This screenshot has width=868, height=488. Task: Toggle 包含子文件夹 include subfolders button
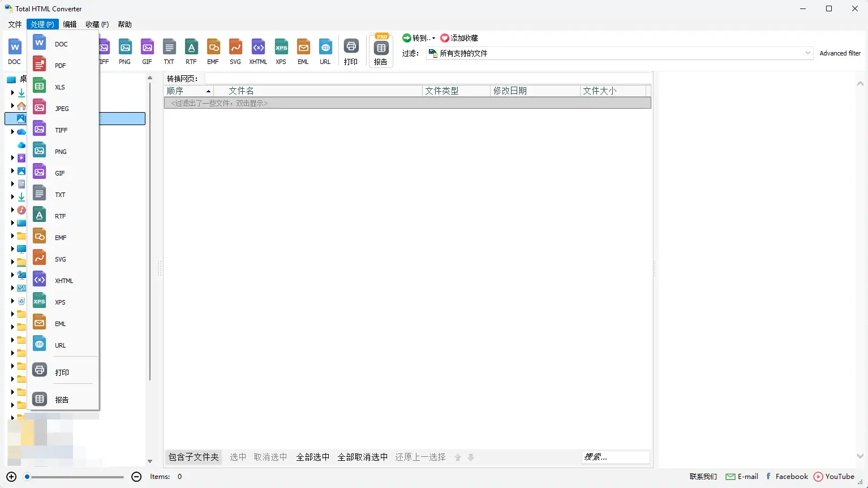point(194,457)
